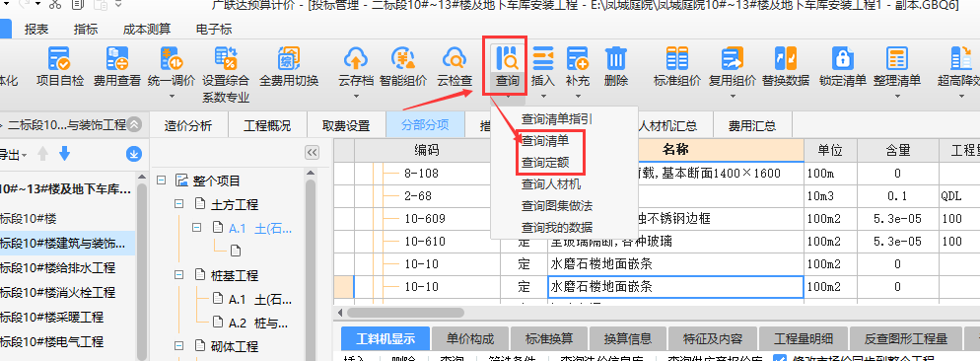Open the 报表 ribbon tab
980x361 pixels.
[x=36, y=30]
